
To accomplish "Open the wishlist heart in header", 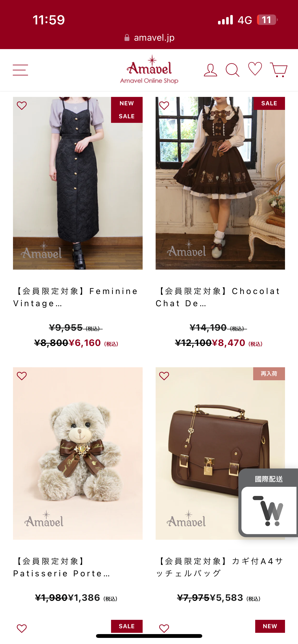I will 255,69.
